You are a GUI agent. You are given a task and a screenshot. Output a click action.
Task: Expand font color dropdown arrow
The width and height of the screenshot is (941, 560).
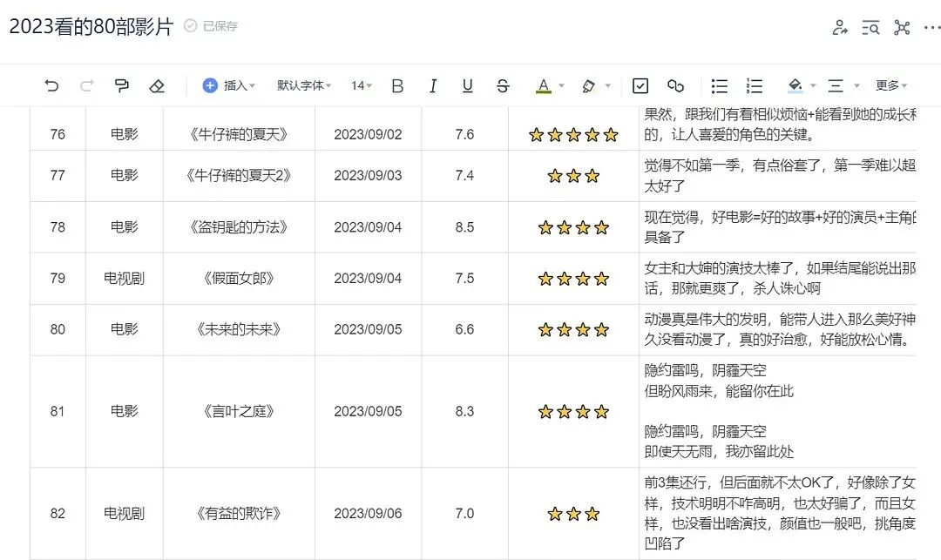562,86
